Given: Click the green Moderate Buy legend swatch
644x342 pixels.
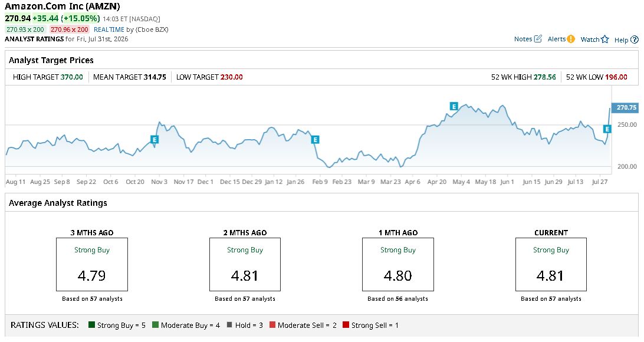Looking at the screenshot, I should click(x=155, y=325).
